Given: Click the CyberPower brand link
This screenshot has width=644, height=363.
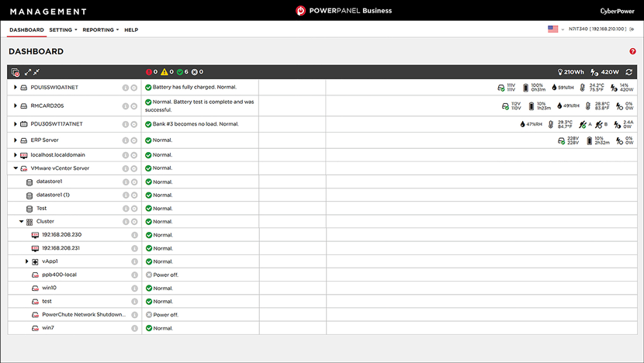Looking at the screenshot, I should 617,11.
